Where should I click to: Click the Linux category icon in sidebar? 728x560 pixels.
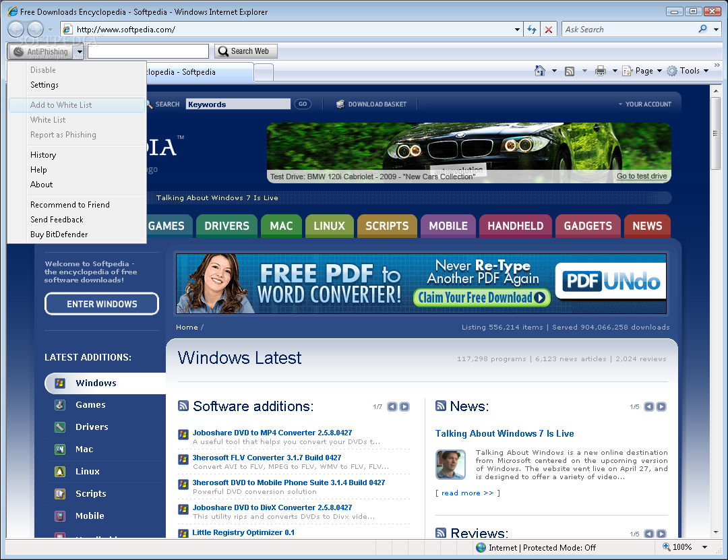(x=60, y=471)
